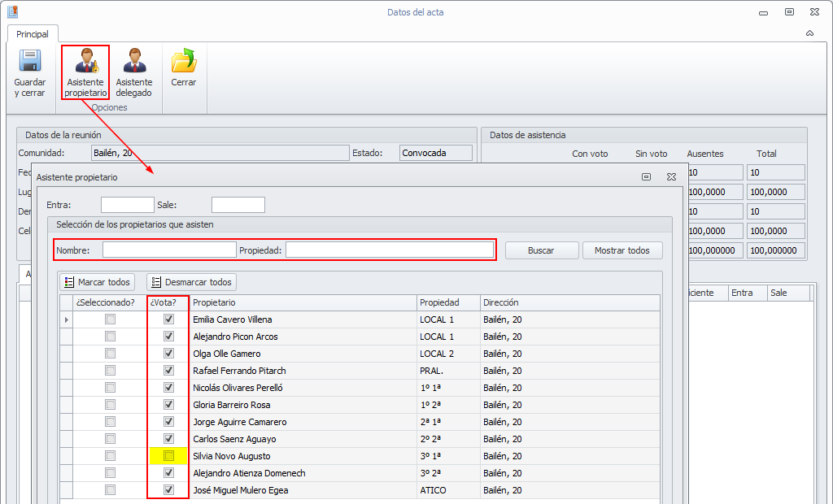Select the cell 'Silvia Novo Augusto'
Image resolution: width=833 pixels, height=504 pixels.
pos(303,456)
